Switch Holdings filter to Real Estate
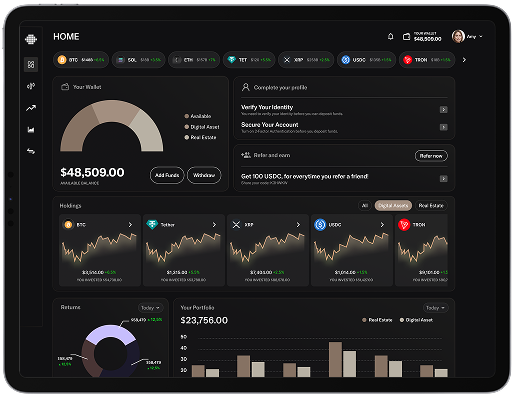Viewport: 515px width, 399px height. tap(431, 206)
